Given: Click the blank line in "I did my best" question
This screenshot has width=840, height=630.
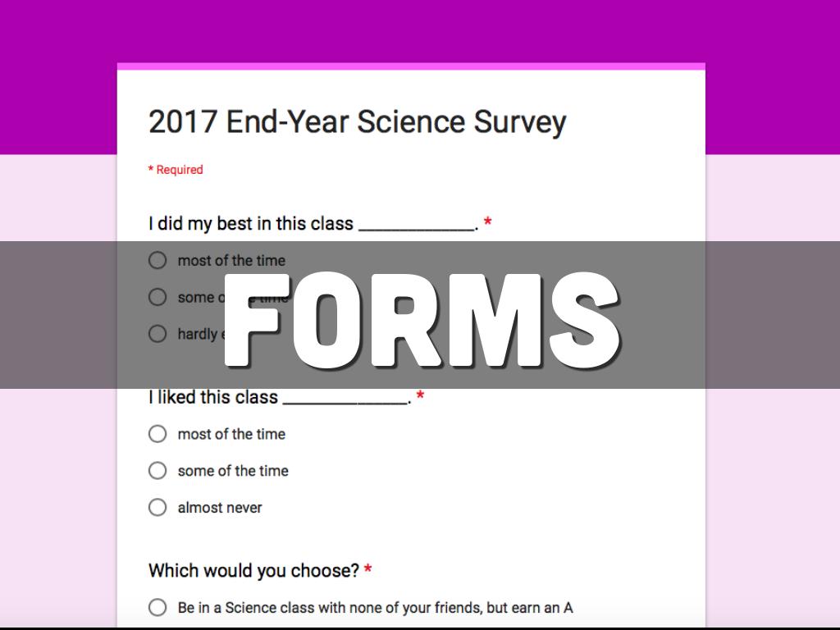Looking at the screenshot, I should (x=416, y=227).
